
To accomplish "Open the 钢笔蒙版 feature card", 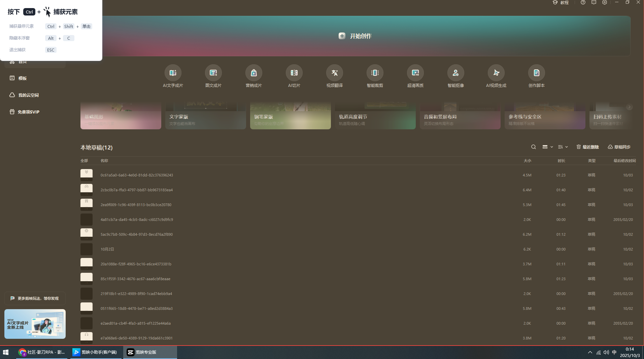I will [x=291, y=116].
